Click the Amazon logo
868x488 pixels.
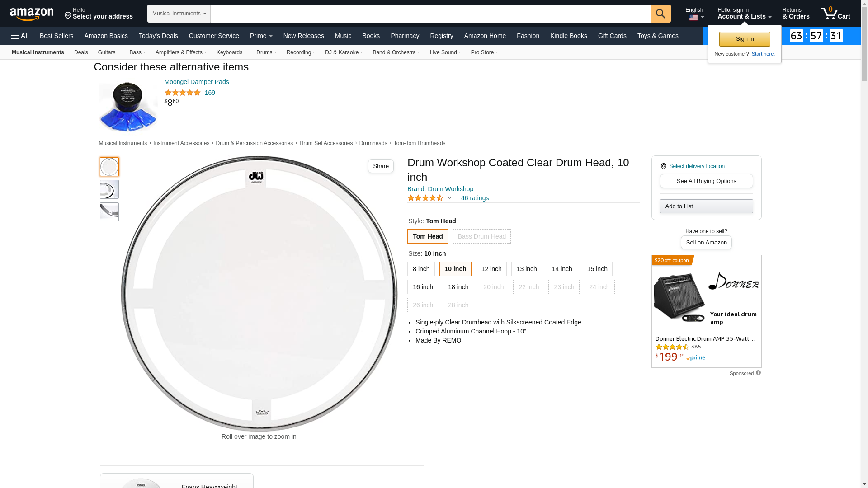coord(32,14)
